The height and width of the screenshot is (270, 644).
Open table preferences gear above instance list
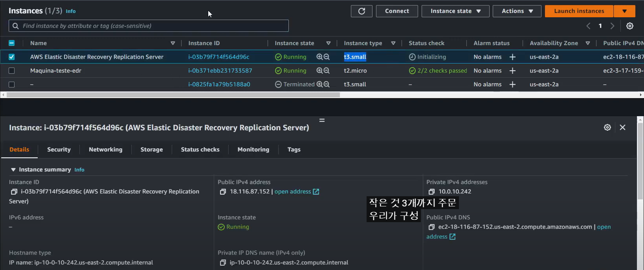[630, 26]
